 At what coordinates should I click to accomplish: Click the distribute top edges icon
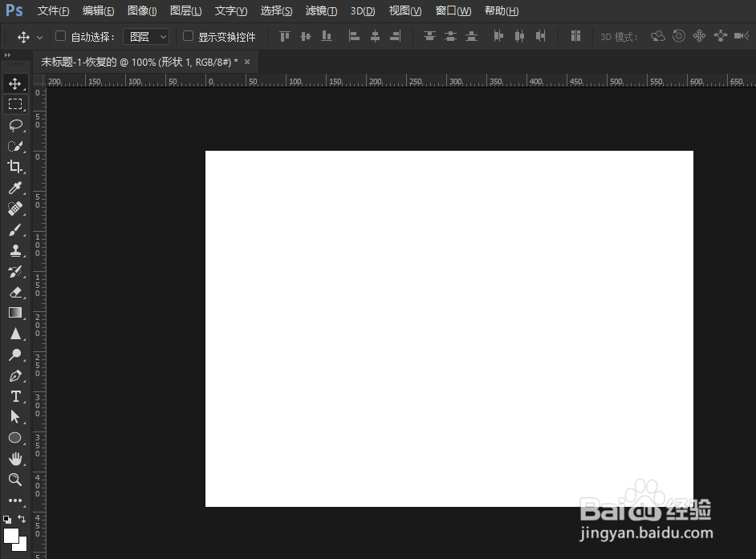click(429, 36)
